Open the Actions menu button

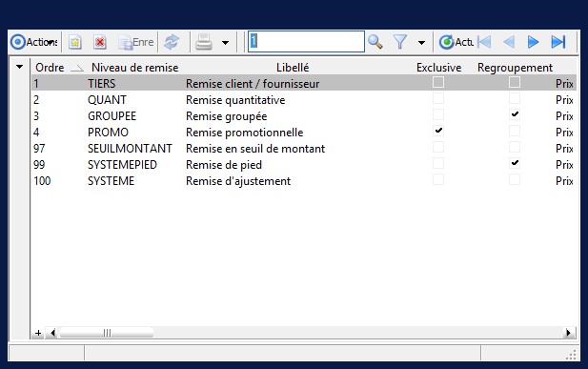tap(33, 42)
